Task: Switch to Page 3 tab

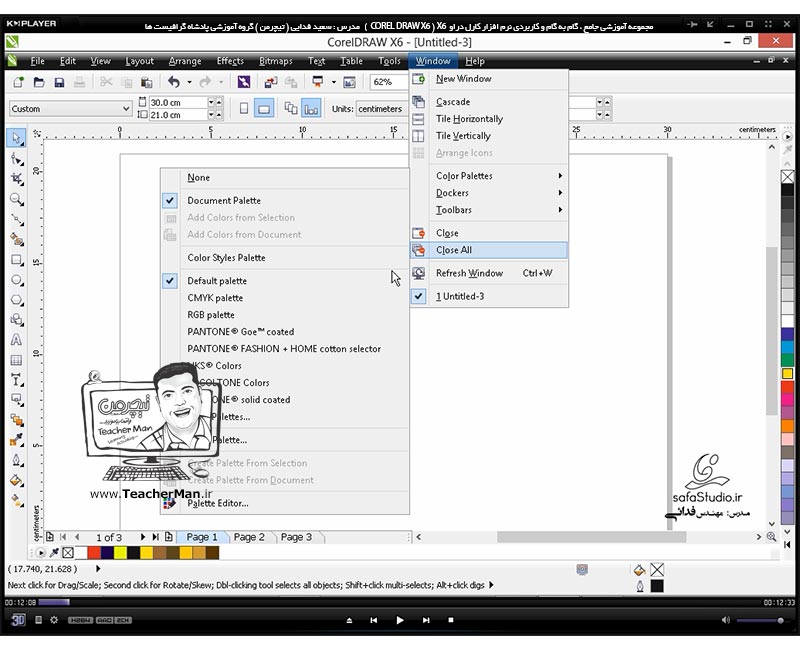Action: [296, 537]
